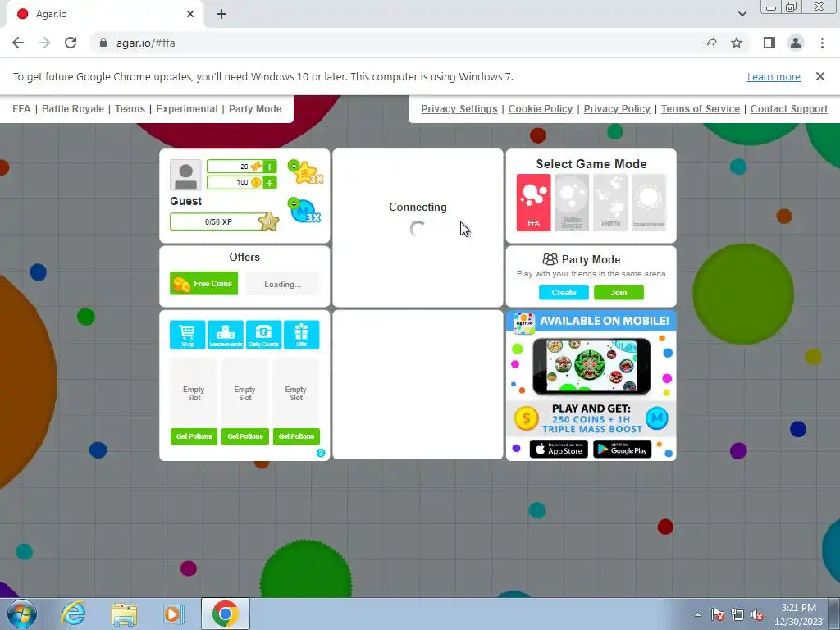The image size is (840, 630).
Task: Choose Battle Royale in the top menu
Action: pyautogui.click(x=73, y=109)
